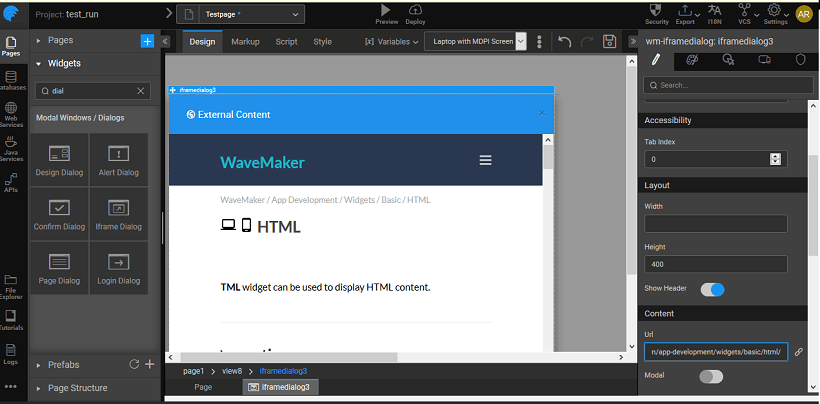820x404 pixels.
Task: Click the Preview play icon
Action: point(386,10)
